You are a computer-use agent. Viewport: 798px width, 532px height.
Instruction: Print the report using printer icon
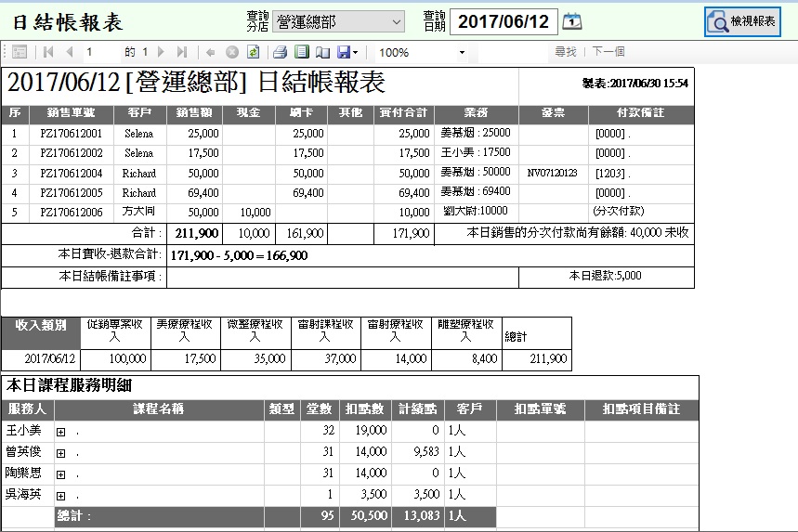280,52
